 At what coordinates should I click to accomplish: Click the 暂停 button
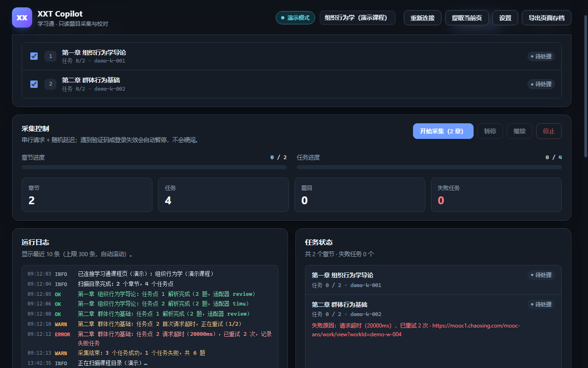coord(490,131)
